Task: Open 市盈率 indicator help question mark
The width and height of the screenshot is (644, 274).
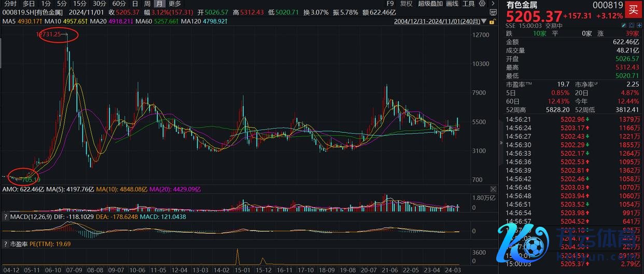Action: 6,243
